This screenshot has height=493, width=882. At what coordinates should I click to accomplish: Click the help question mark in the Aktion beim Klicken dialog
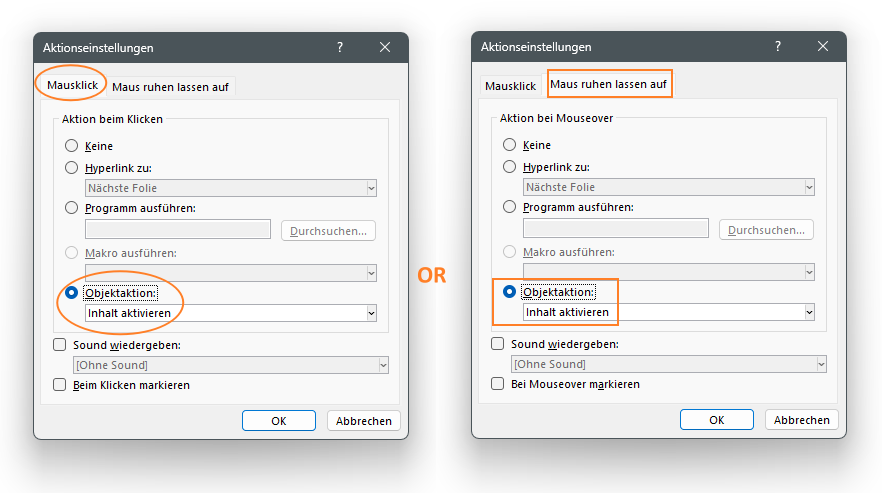[x=339, y=47]
